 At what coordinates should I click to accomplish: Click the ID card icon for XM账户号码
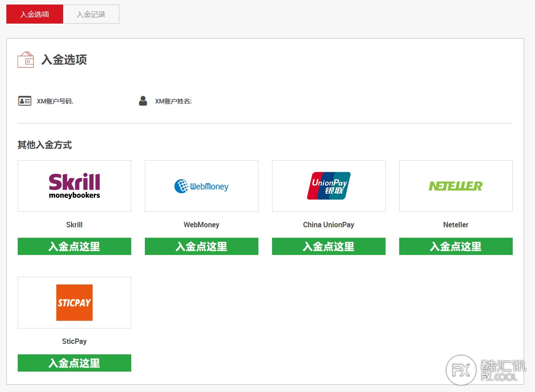pyautogui.click(x=25, y=101)
